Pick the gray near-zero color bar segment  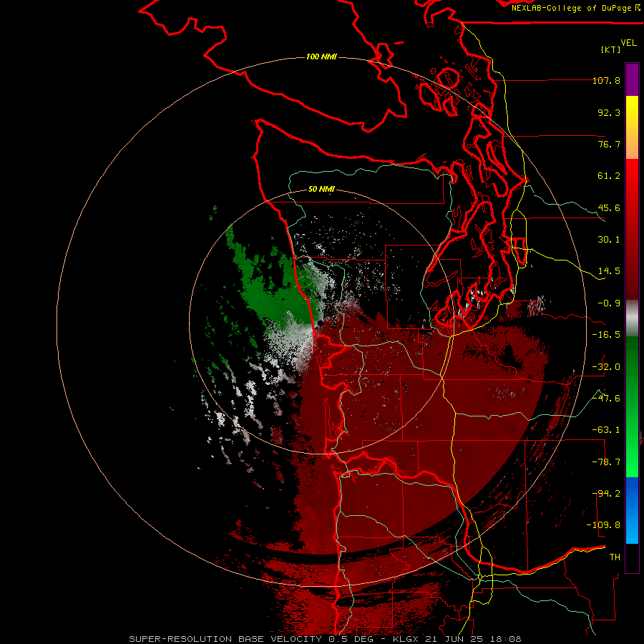click(632, 318)
